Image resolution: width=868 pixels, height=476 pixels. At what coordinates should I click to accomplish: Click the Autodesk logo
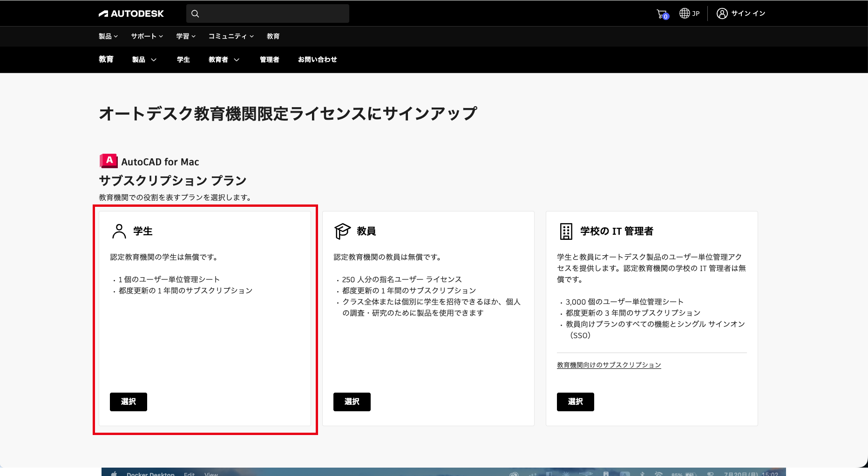click(131, 14)
